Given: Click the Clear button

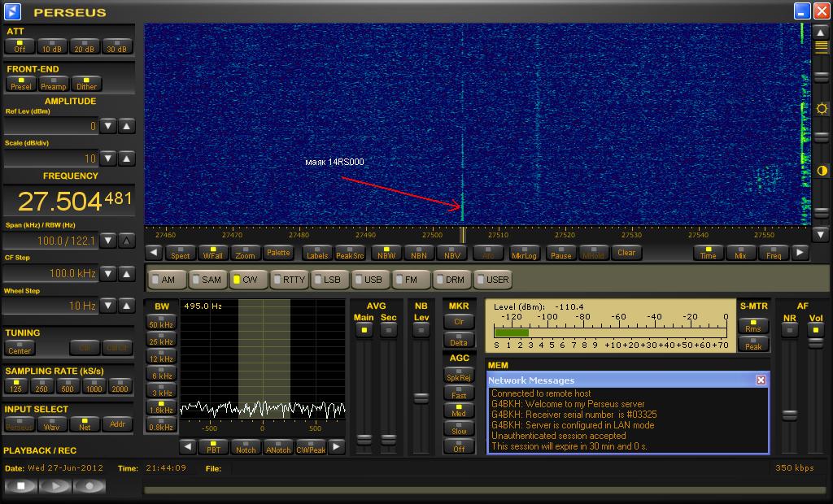Looking at the screenshot, I should [x=626, y=253].
